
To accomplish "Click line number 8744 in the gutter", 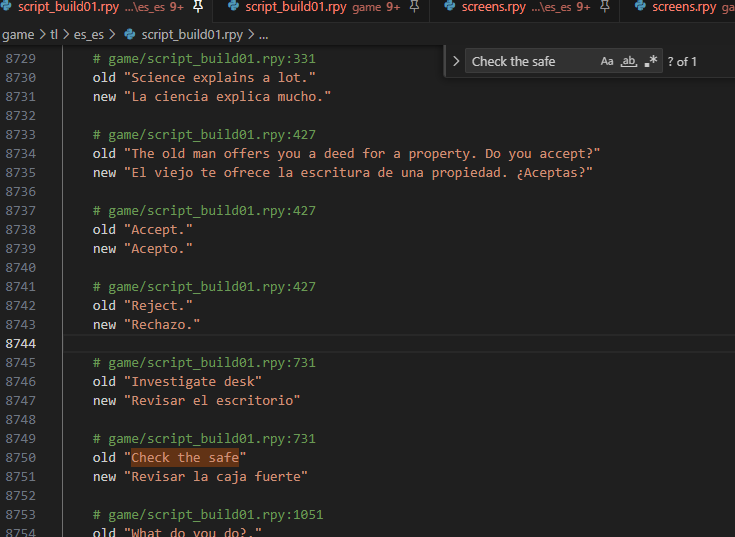I will point(21,343).
